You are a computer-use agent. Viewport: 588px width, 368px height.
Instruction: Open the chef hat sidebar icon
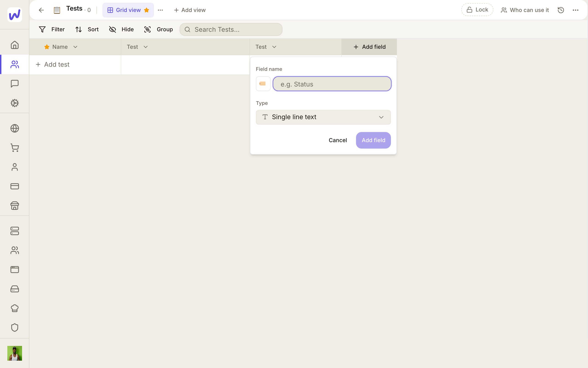click(14, 308)
